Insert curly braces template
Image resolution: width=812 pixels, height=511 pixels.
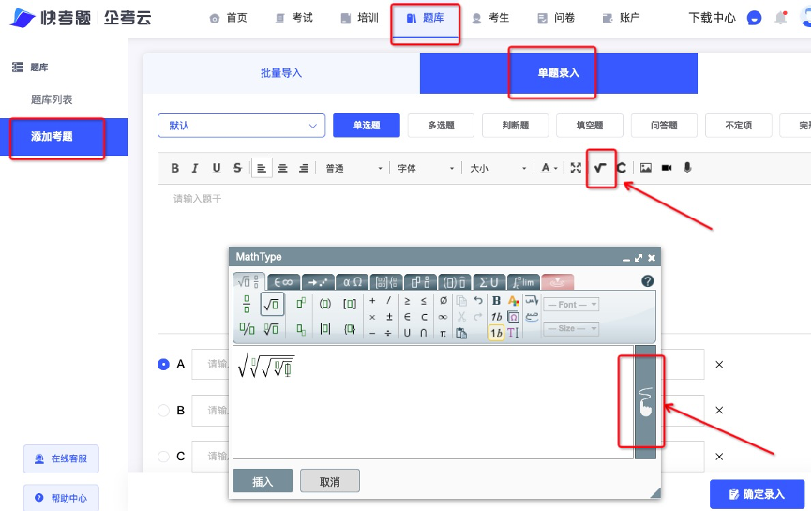tap(350, 329)
